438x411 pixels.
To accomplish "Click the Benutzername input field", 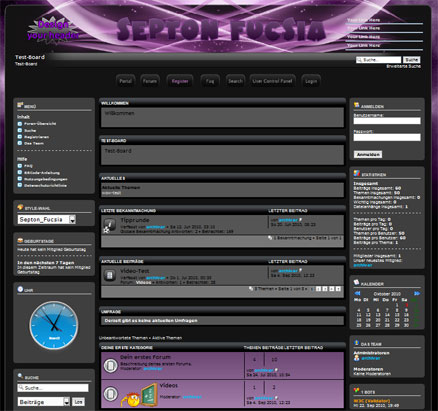I will click(387, 121).
